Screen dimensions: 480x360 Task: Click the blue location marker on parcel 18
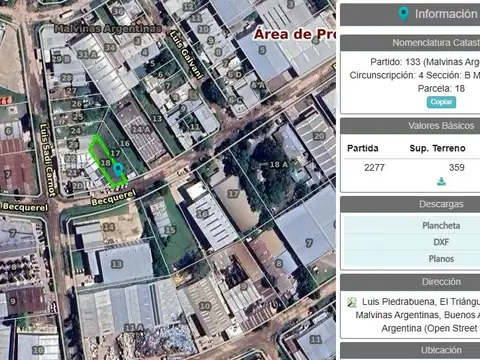coord(117,170)
